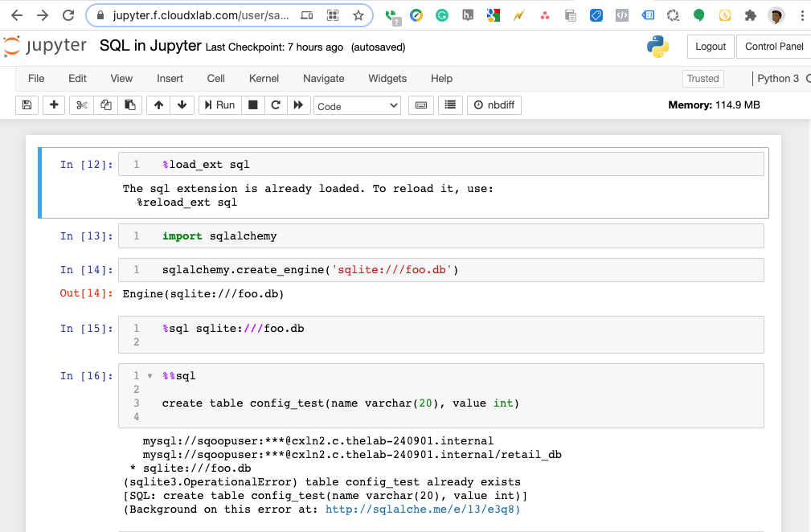Open the sqlalche.me error background link

(423, 509)
